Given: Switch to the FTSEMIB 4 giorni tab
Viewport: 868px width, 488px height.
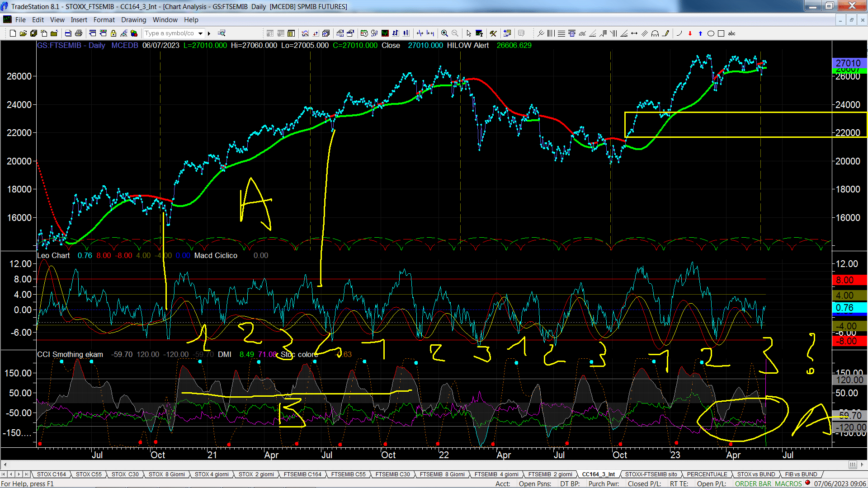Looking at the screenshot, I should point(496,474).
